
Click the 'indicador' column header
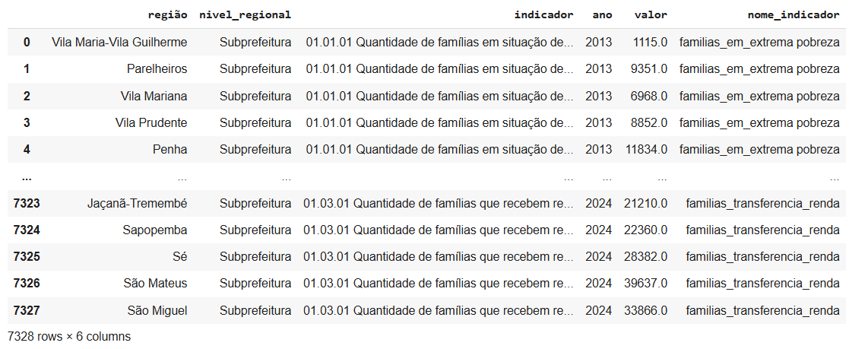(x=543, y=14)
